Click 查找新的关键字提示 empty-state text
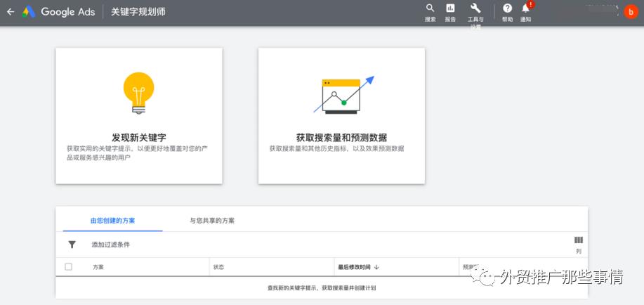 tap(322, 288)
